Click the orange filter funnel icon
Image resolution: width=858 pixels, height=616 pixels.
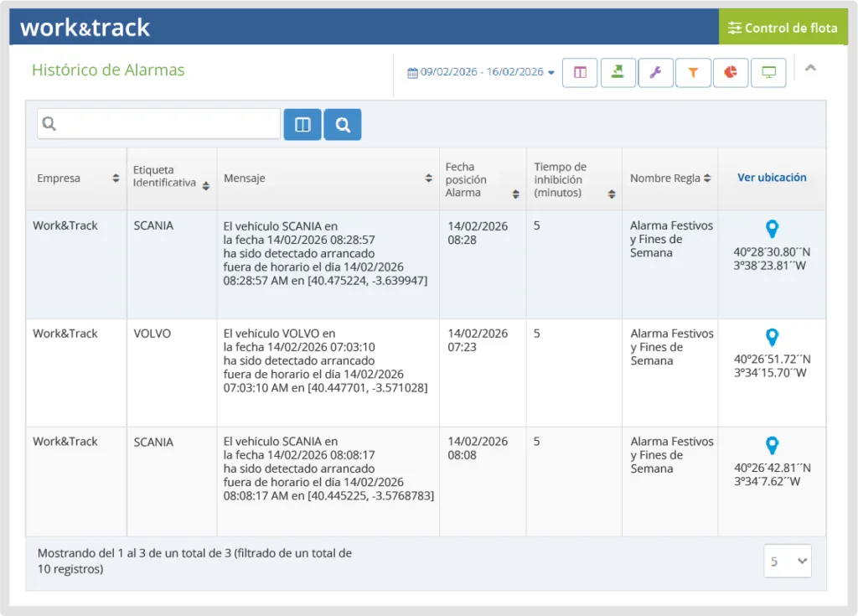tap(693, 73)
